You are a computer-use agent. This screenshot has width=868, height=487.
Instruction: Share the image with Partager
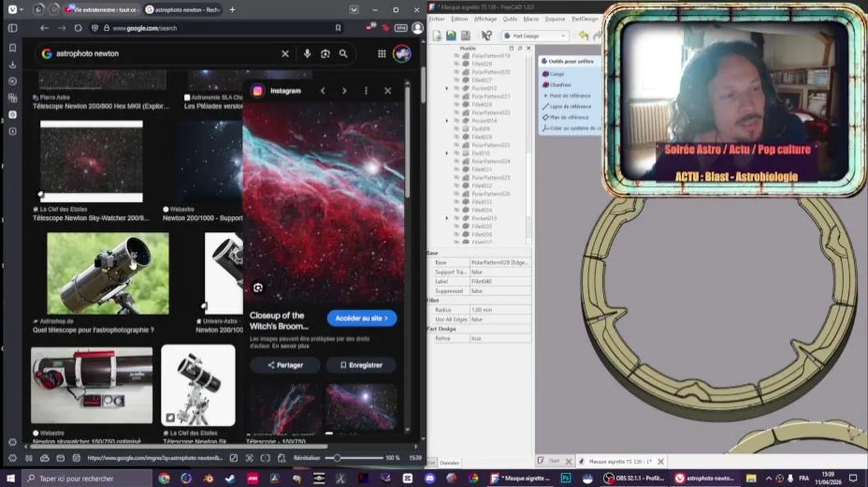(285, 365)
